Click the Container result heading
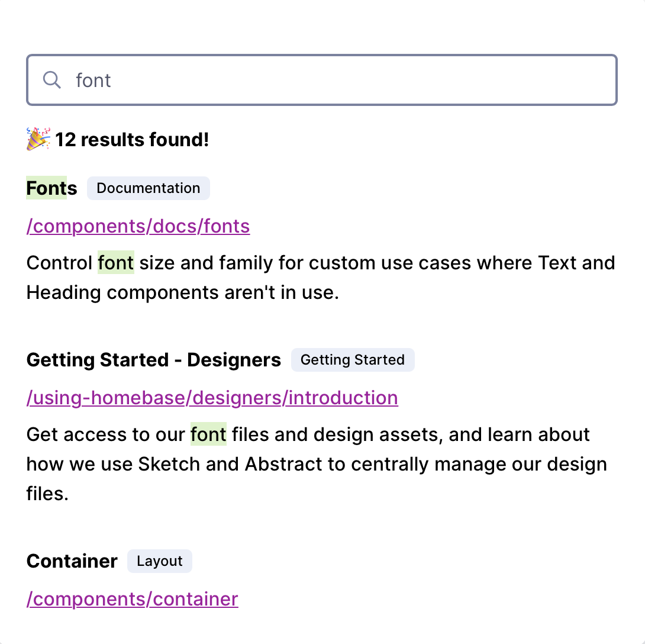 72,561
